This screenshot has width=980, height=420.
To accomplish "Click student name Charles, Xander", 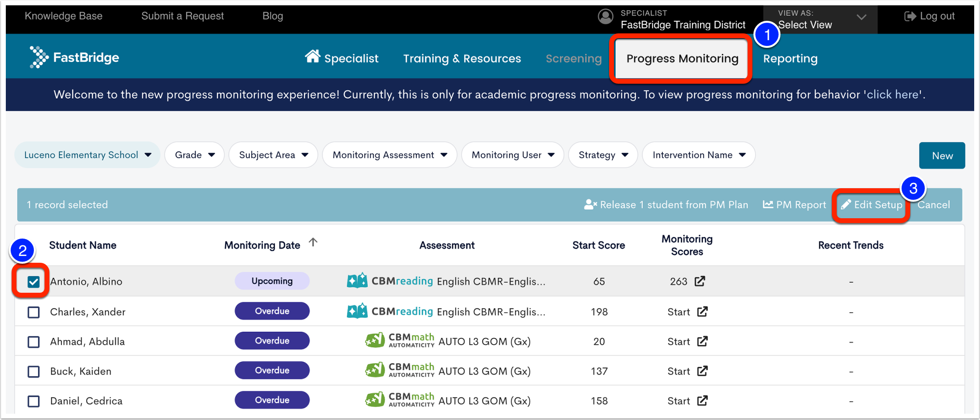I will 88,312.
